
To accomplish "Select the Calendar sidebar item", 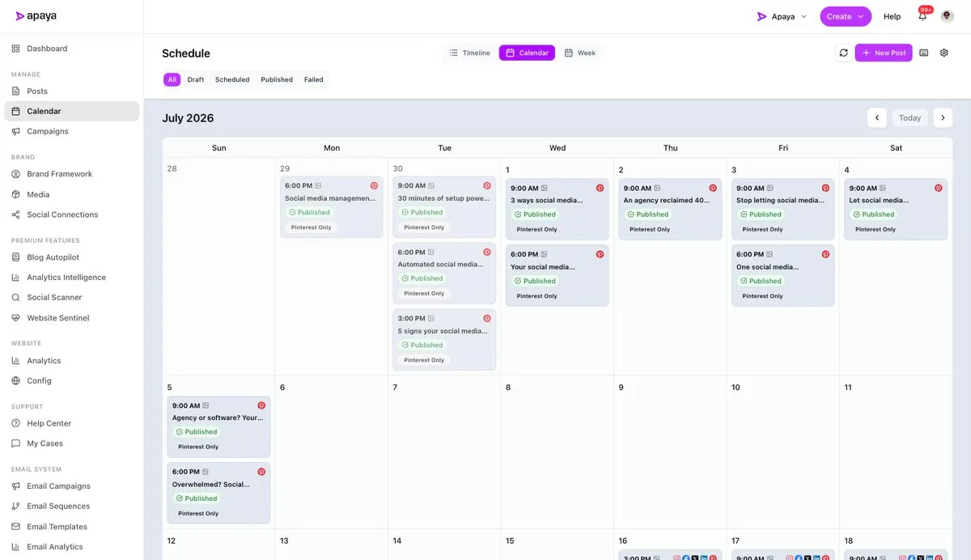I will [x=72, y=111].
